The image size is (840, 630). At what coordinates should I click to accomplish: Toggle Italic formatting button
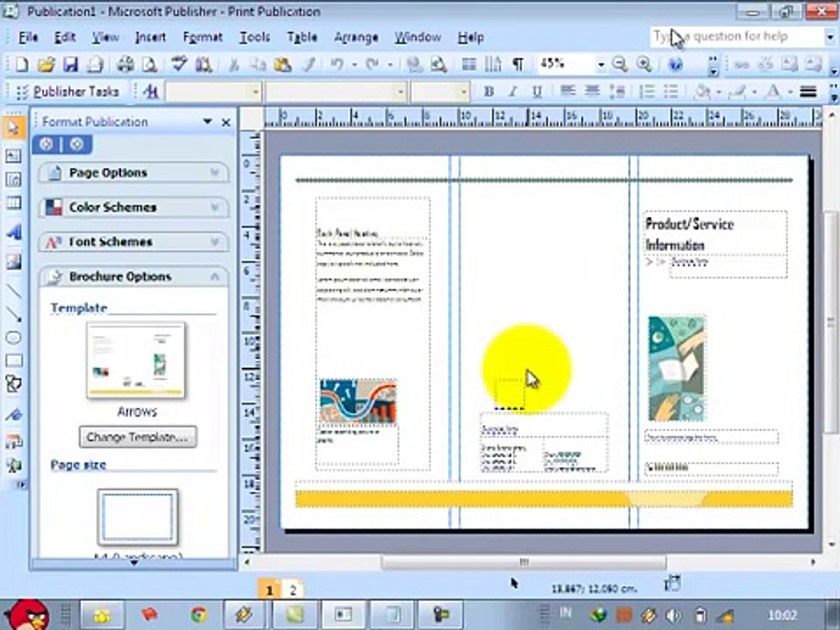513,92
